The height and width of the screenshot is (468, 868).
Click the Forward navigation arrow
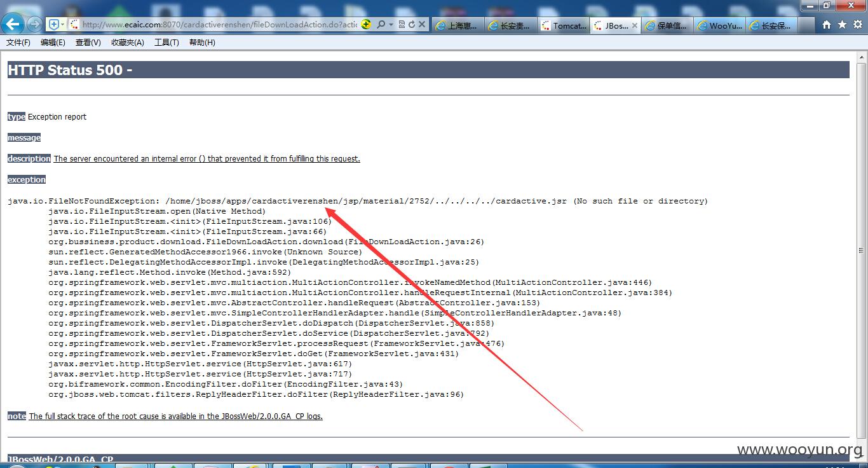tap(34, 24)
